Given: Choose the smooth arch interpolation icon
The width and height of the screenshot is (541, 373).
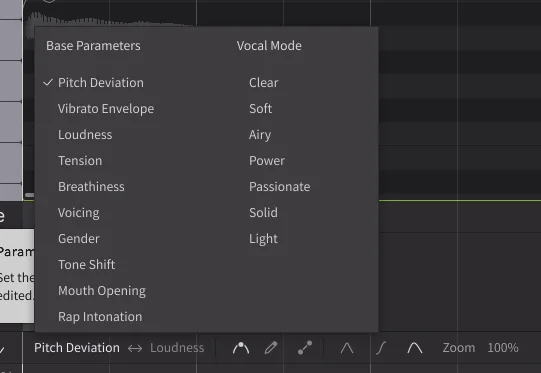Looking at the screenshot, I should point(415,348).
